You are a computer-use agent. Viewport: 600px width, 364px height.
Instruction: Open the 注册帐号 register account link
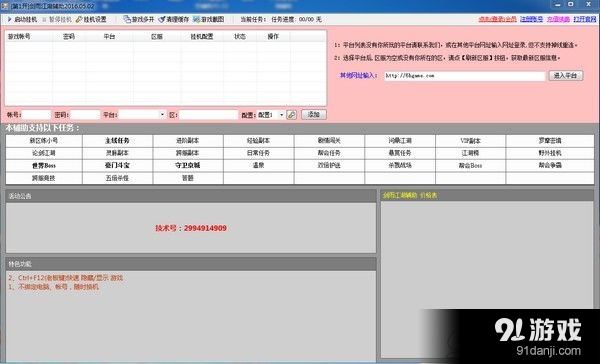[531, 19]
